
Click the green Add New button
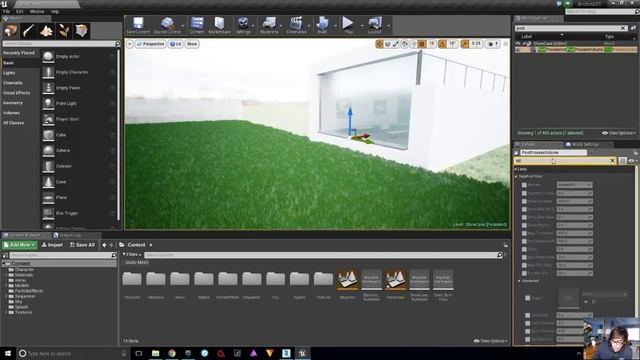pyautogui.click(x=19, y=245)
